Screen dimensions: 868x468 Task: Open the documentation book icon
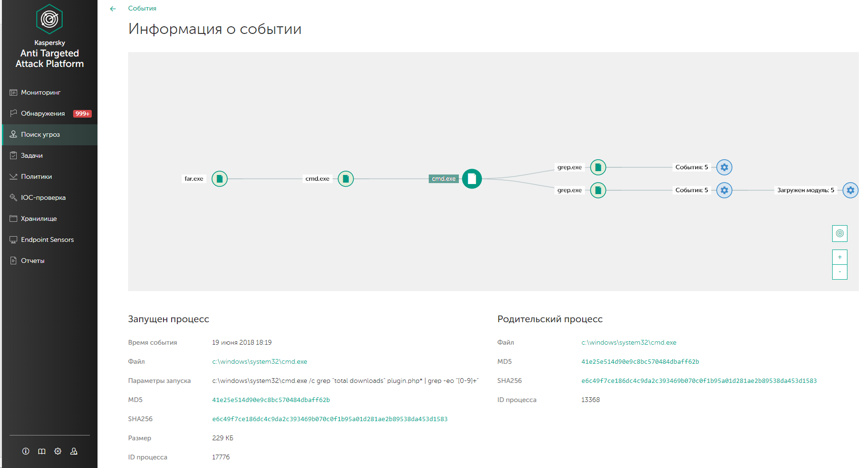click(42, 451)
